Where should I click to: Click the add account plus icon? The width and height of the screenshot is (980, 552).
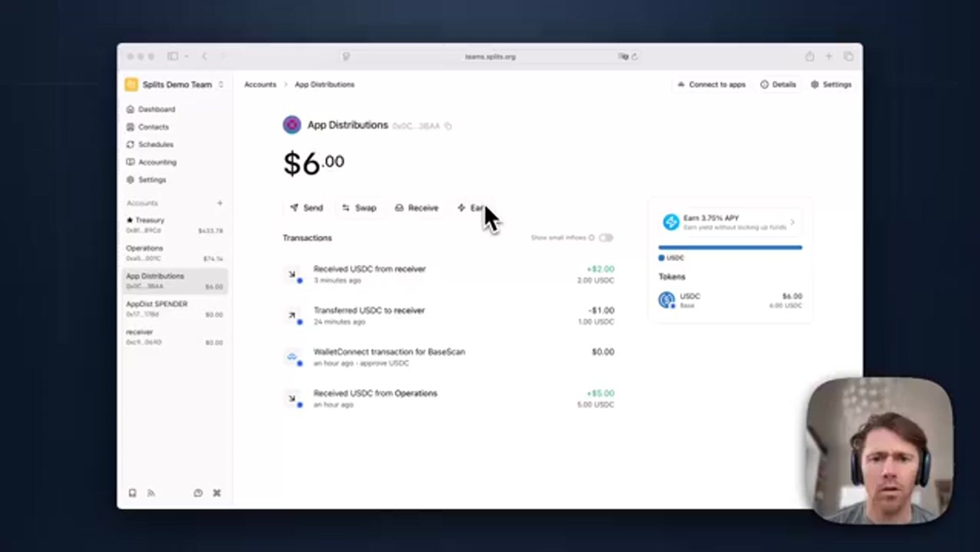pos(220,203)
